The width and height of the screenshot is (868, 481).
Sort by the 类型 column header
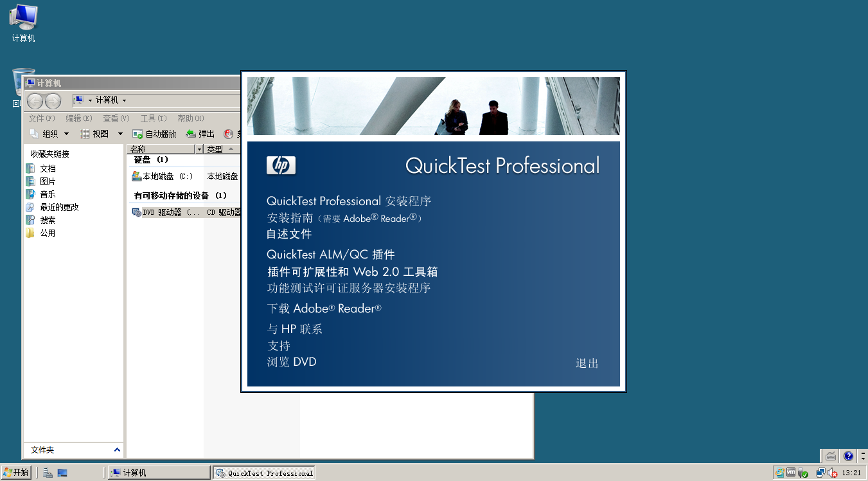(x=222, y=149)
